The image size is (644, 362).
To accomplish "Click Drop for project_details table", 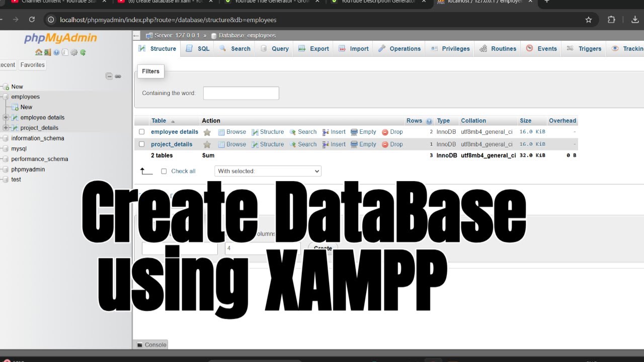I will tap(392, 144).
